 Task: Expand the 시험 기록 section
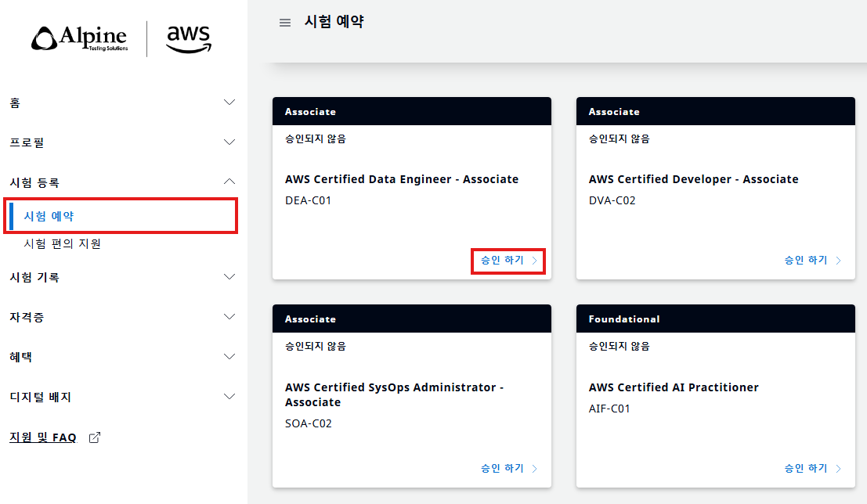click(229, 277)
